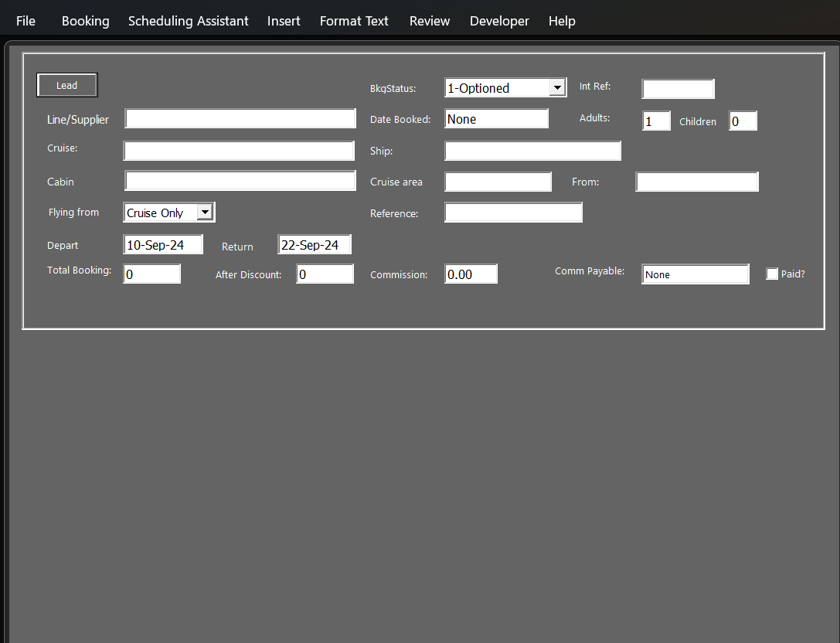Click the Lead button
Screen dimensions: 840x643
click(67, 85)
